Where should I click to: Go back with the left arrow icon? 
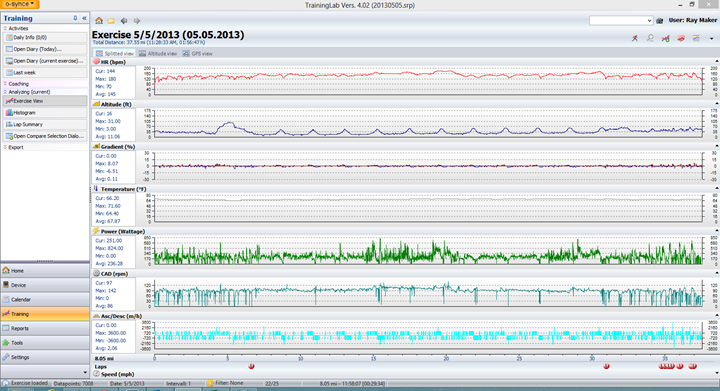coord(124,21)
